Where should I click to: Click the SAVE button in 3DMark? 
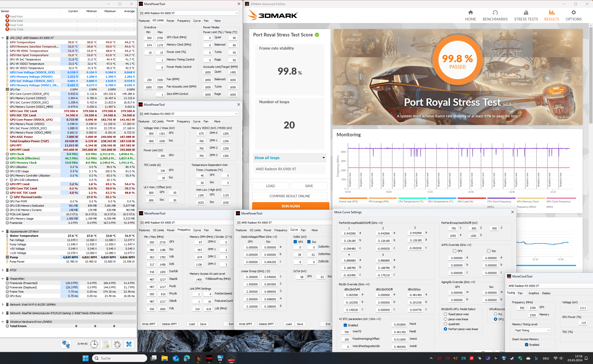[309, 186]
